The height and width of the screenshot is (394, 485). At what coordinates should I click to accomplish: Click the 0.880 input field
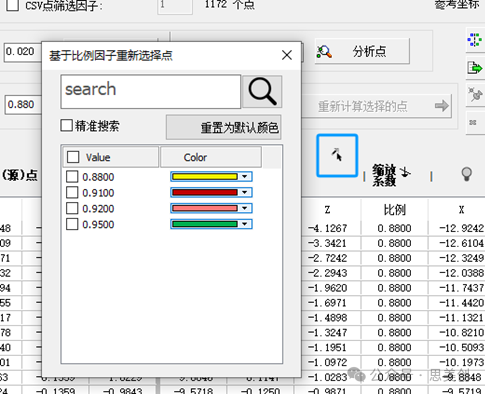[23, 105]
